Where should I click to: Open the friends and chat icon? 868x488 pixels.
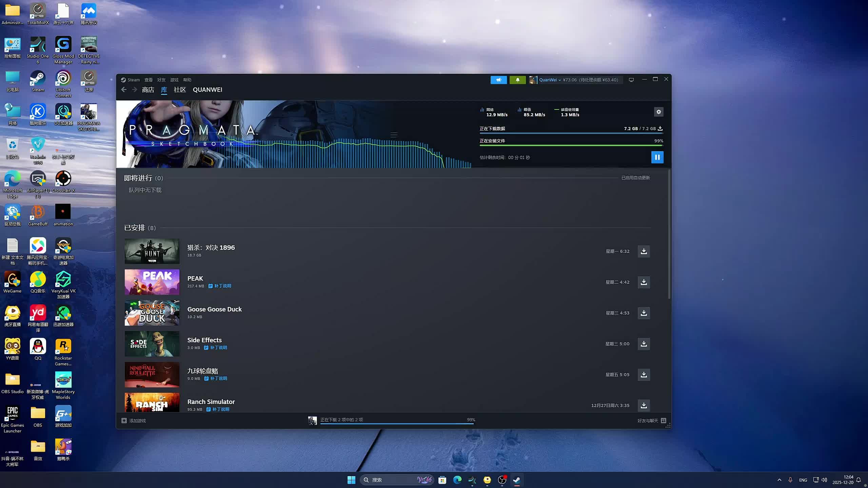click(663, 421)
